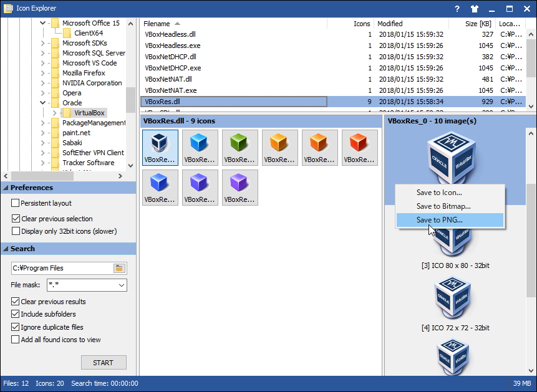Collapse the Microsoft Office 15 folder
Image resolution: width=537 pixels, height=392 pixels.
[x=42, y=23]
